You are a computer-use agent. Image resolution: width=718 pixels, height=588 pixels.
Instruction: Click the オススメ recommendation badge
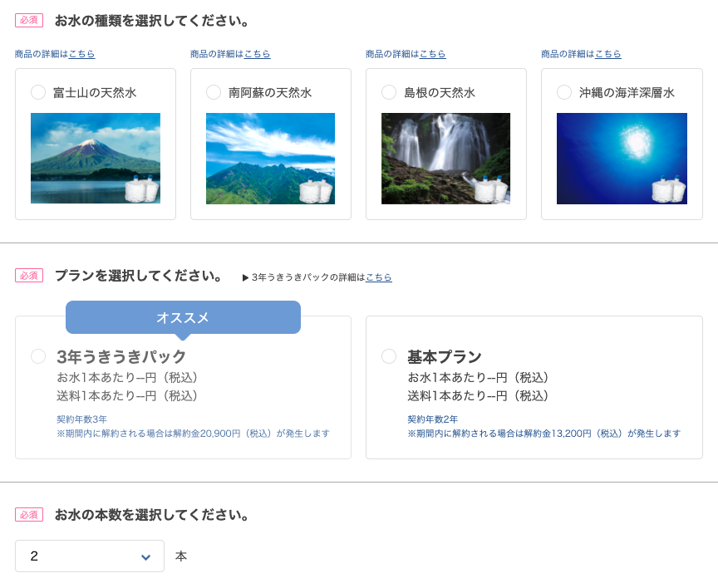coord(183,317)
